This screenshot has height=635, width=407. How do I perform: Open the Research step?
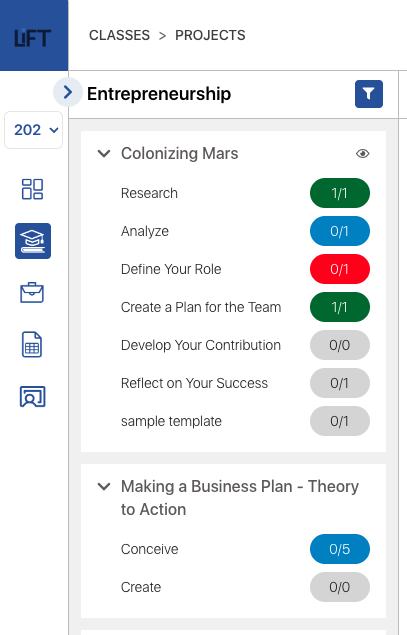pos(149,193)
